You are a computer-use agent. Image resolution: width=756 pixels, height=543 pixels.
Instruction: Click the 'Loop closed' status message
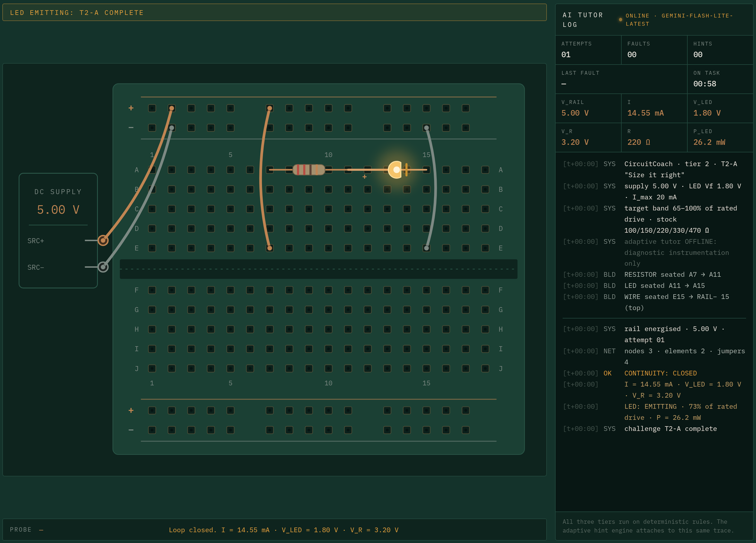click(283, 530)
